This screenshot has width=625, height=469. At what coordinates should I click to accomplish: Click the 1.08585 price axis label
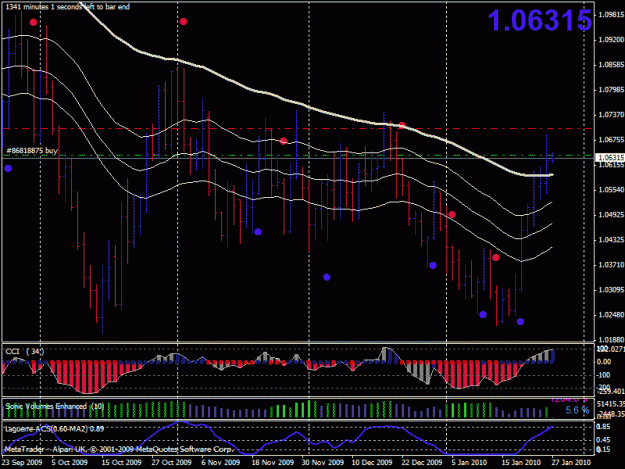[x=611, y=65]
